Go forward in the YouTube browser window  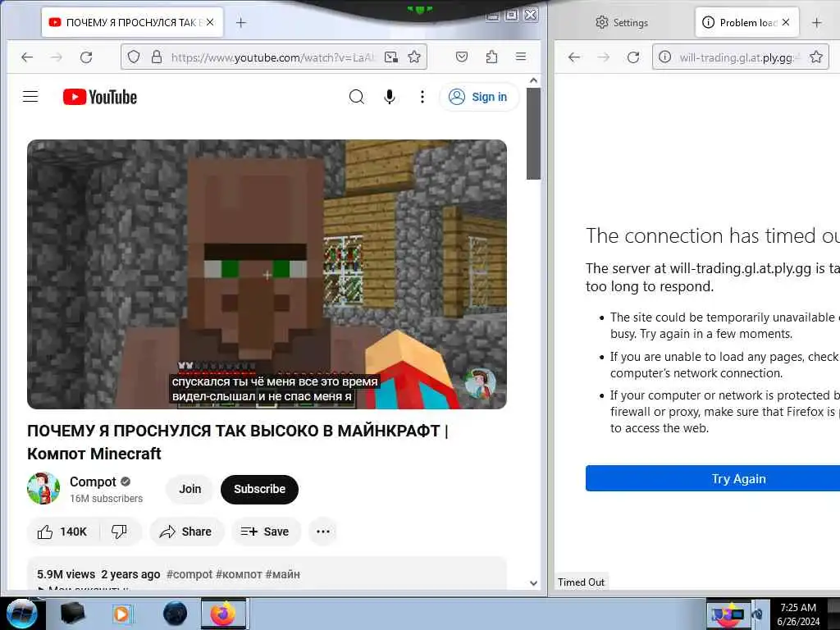pyautogui.click(x=57, y=57)
